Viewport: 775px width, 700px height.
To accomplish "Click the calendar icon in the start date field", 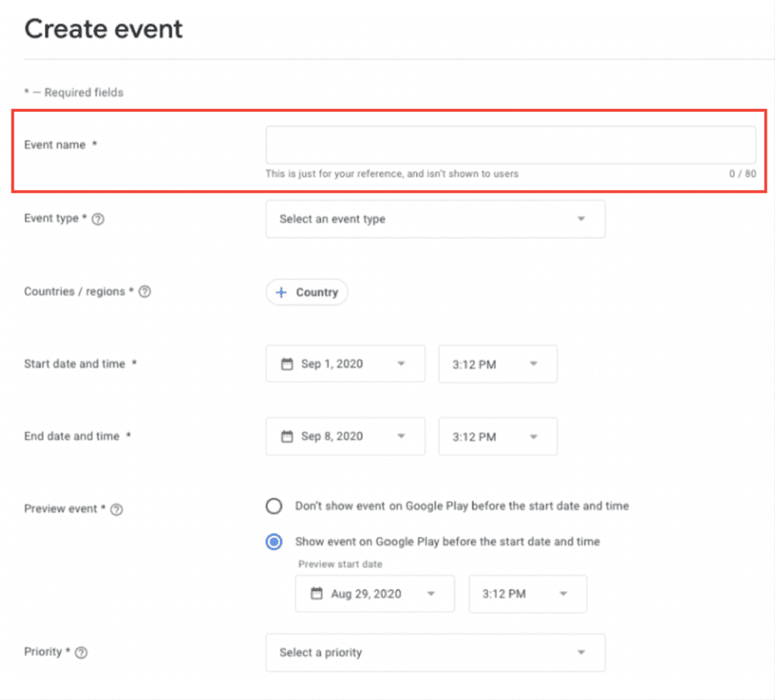I will [287, 364].
